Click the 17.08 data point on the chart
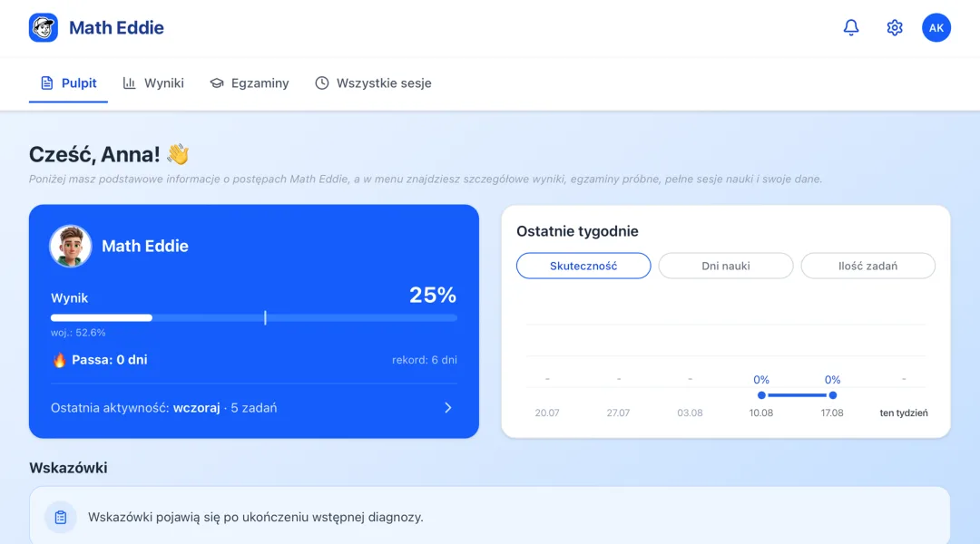 point(832,395)
